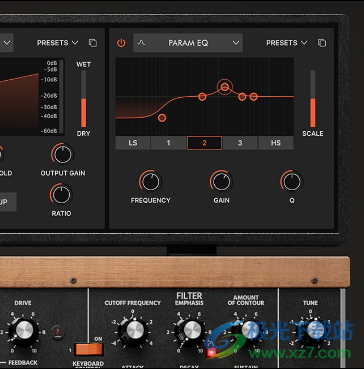Select the band 3 EQ node

tap(242, 97)
